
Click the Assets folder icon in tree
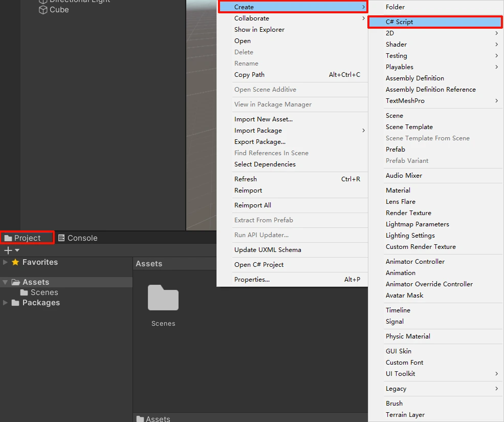point(16,282)
